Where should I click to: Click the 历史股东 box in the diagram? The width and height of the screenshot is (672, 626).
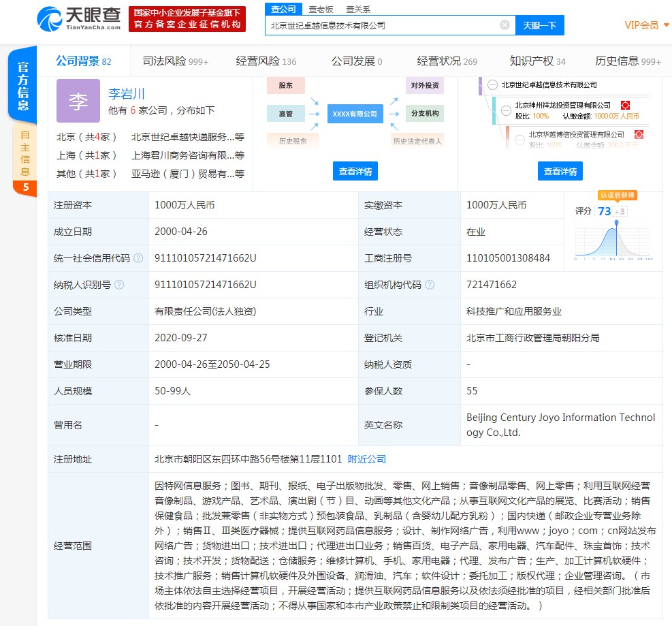tap(293, 141)
